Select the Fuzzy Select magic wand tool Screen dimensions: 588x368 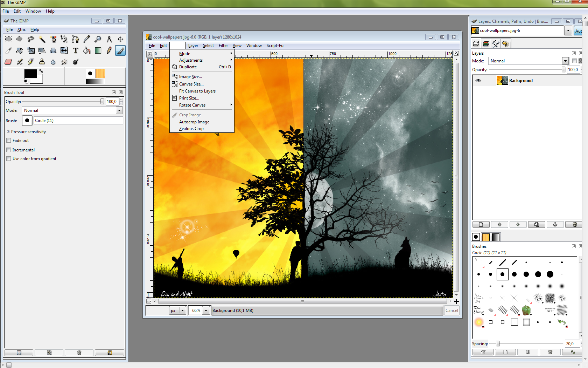pos(42,39)
